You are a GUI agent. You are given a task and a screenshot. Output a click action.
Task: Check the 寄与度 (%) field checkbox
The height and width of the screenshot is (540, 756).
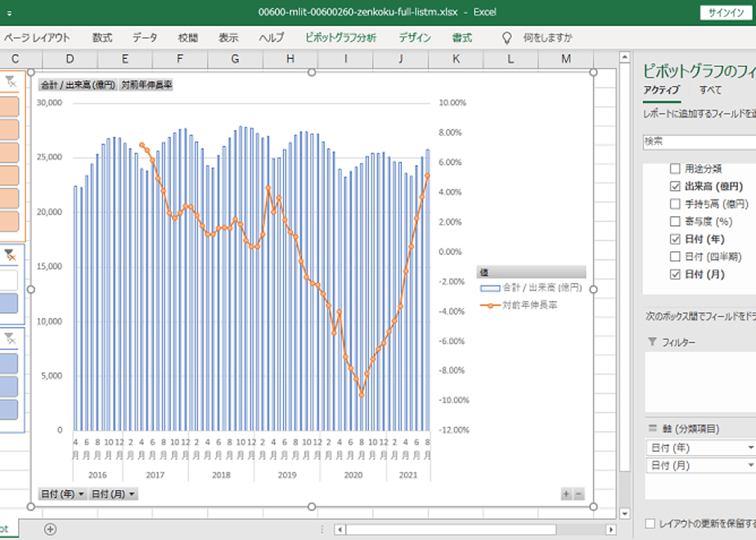[675, 222]
